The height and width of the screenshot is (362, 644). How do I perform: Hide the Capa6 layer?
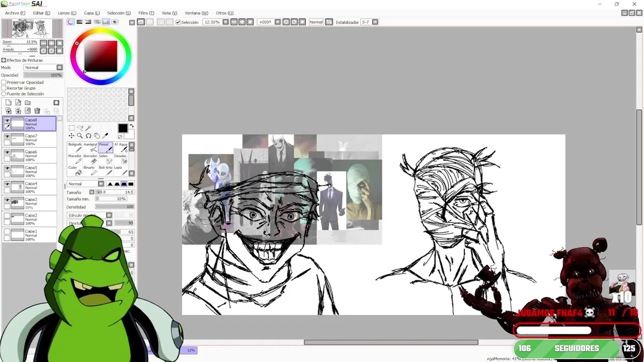pos(7,152)
